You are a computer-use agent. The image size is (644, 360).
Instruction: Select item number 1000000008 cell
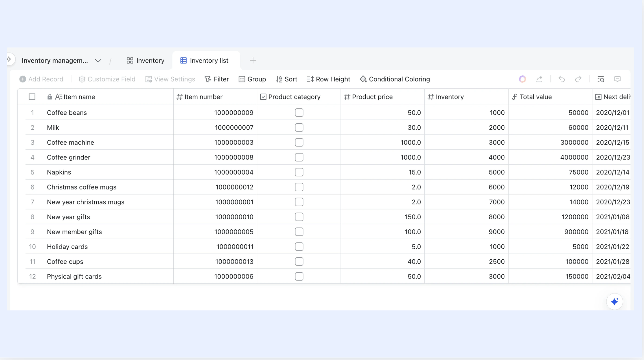(215, 157)
